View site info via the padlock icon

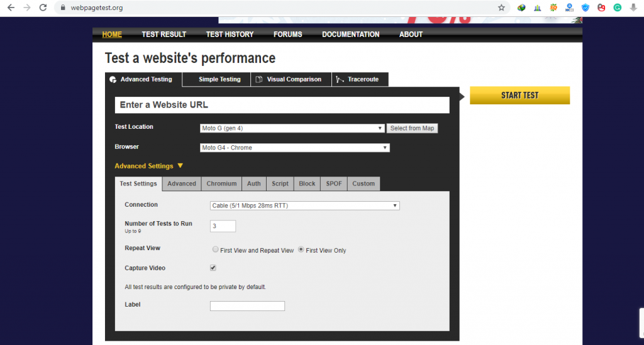tap(63, 8)
